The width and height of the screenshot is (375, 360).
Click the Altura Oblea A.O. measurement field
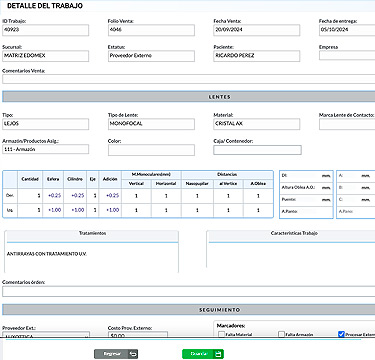(306, 188)
